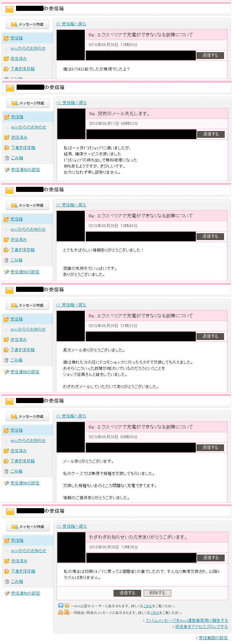Viewport: 232px width, 644px height.
Task: Report spam via スパムメッセージをmixi運営事務局に報告する
Action: [x=187, y=621]
